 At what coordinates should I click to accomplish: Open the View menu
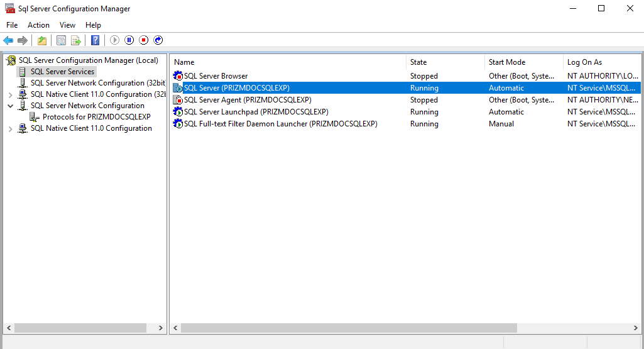pyautogui.click(x=67, y=25)
